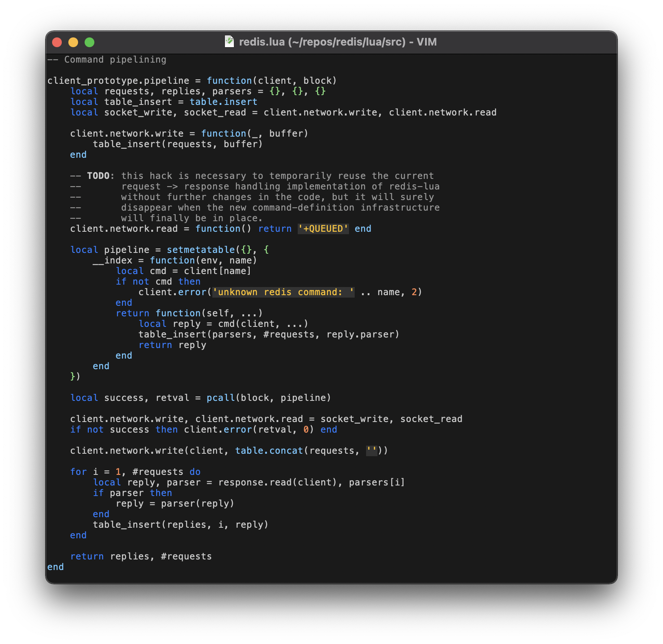Minimize the VIM window with yellow button

[x=73, y=42]
